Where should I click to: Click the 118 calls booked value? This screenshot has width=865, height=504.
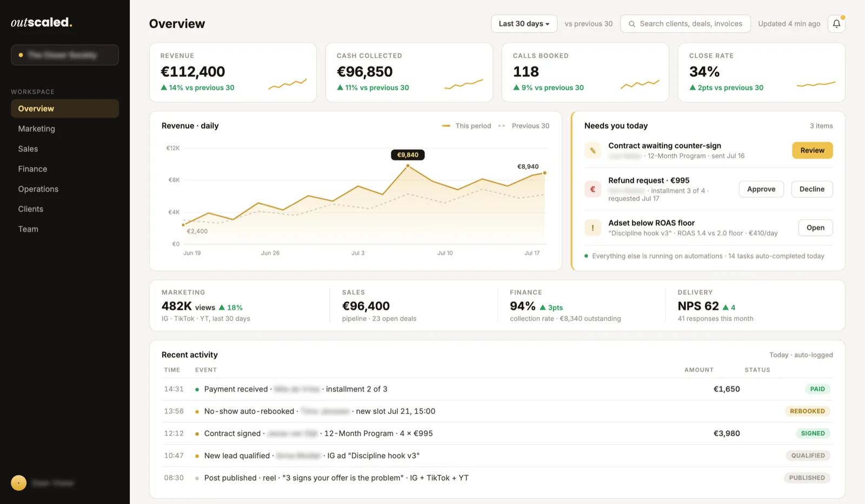coord(526,71)
